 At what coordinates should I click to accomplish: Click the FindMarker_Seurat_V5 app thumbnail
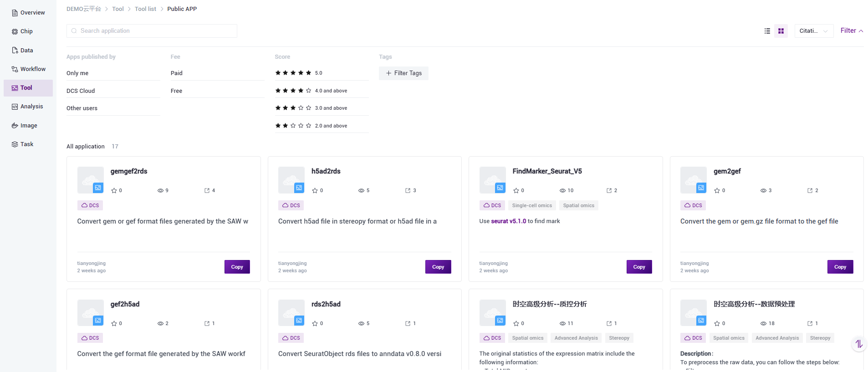tap(493, 180)
